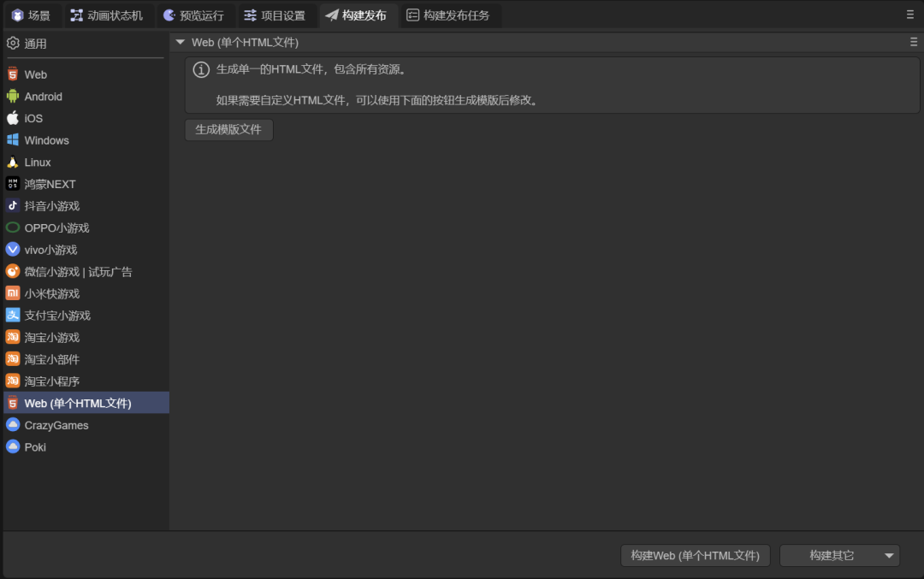
Task: Click the line starting 如果需要自定义HTML文件
Action: [378, 100]
